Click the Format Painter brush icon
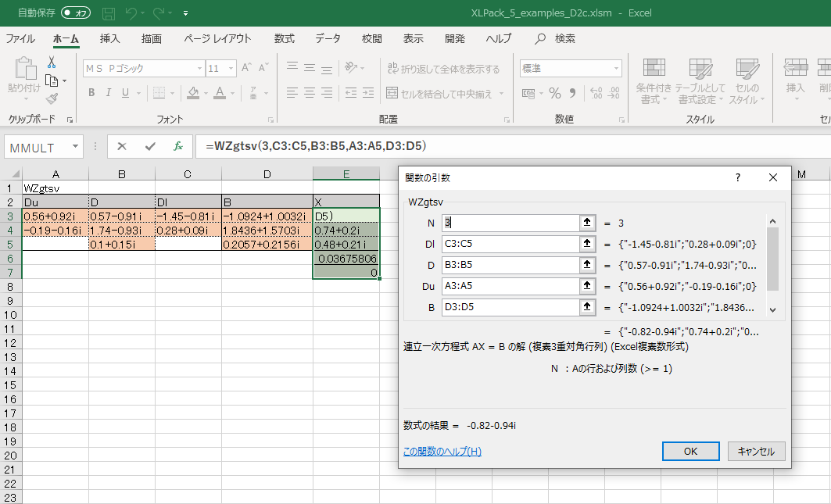Screen dimensions: 831x504 coord(52,98)
